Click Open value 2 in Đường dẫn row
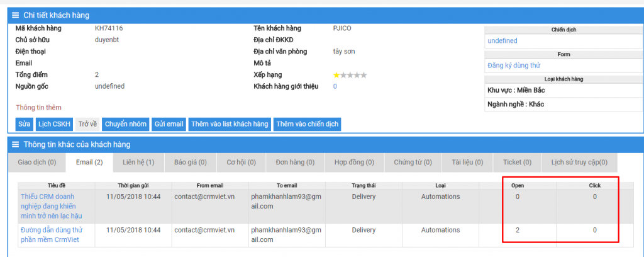Viewport: 644px width, 257px height. coord(518,231)
